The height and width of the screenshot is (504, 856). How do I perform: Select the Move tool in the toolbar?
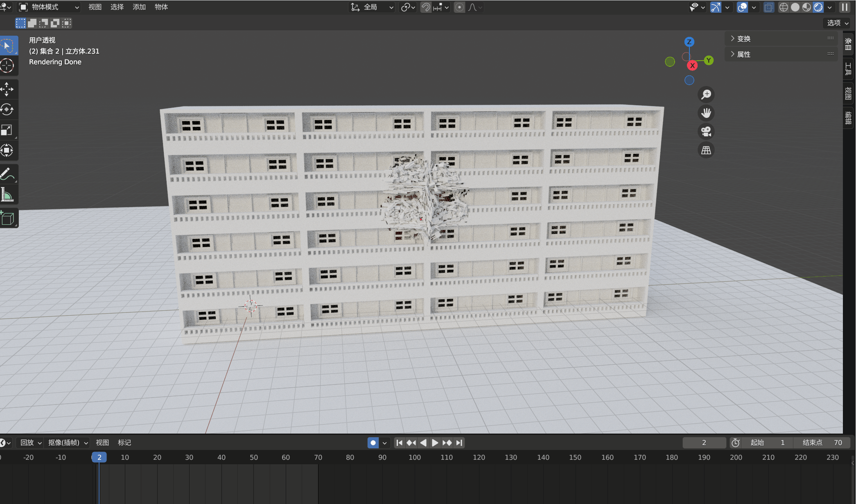pos(7,89)
